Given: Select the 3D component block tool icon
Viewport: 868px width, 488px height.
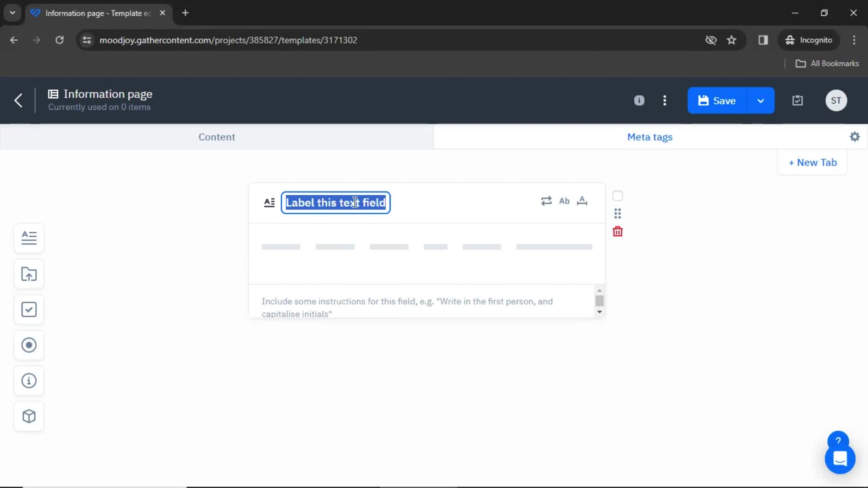Looking at the screenshot, I should (x=28, y=417).
